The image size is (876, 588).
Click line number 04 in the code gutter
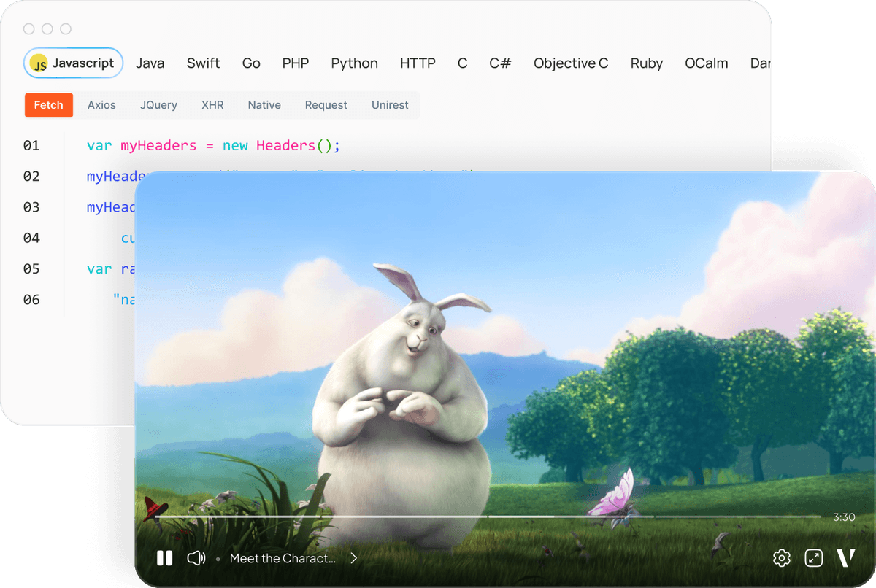31,238
